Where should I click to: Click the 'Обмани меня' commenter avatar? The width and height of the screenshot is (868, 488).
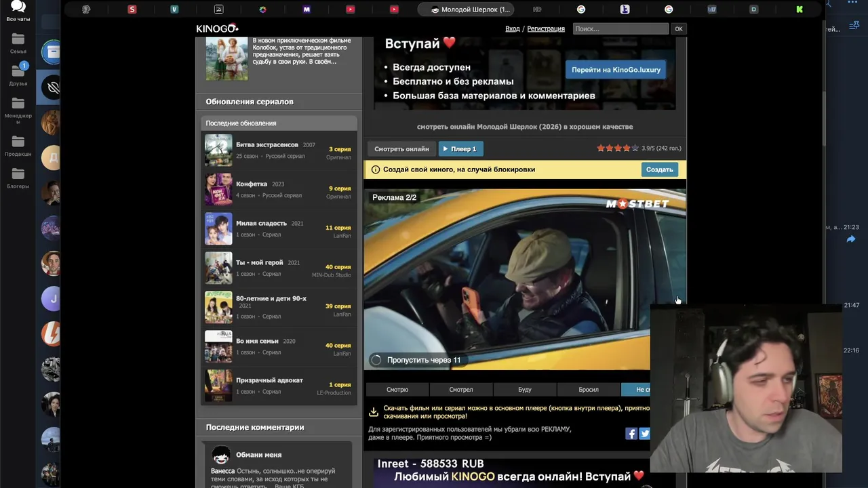220,455
